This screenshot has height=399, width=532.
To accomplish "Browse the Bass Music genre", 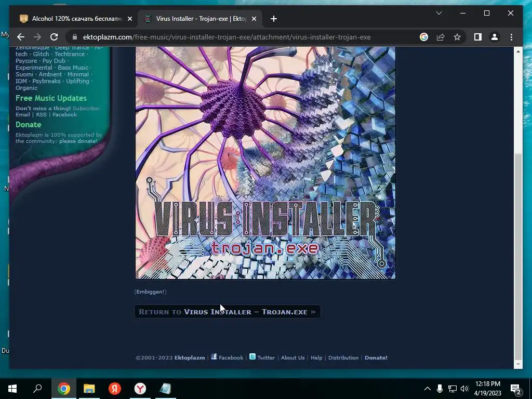I will 73,68.
